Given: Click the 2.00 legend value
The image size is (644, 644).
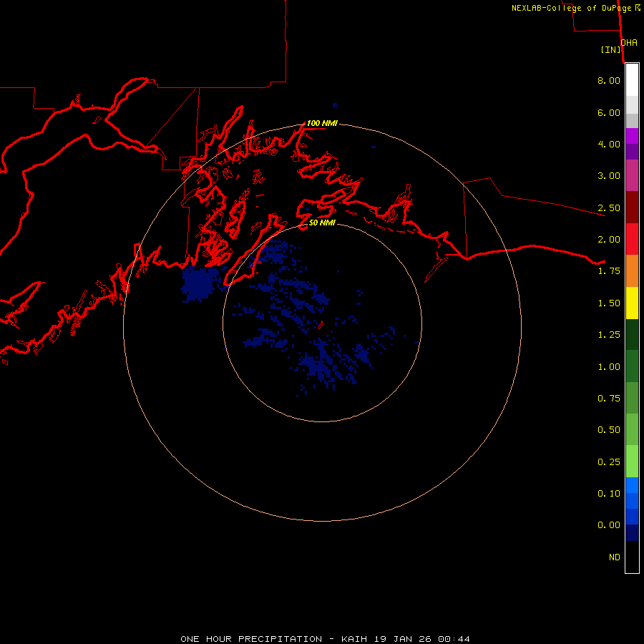Looking at the screenshot, I should tap(609, 240).
